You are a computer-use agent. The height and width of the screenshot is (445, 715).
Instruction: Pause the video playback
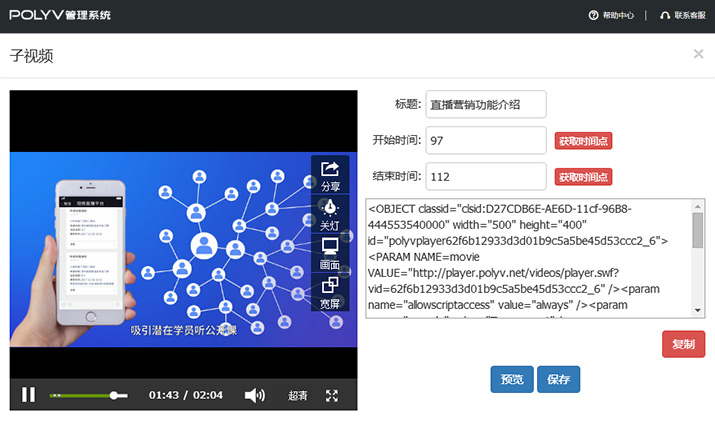coord(29,395)
